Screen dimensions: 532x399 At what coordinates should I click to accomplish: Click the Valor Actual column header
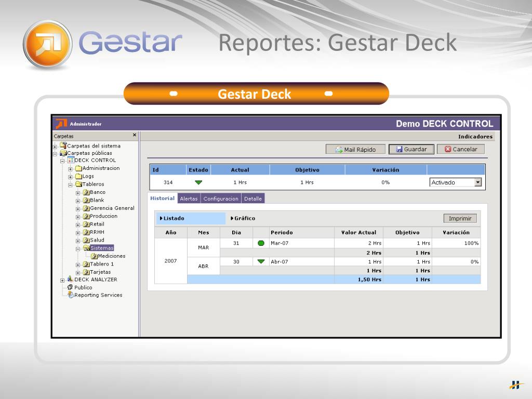(x=358, y=232)
